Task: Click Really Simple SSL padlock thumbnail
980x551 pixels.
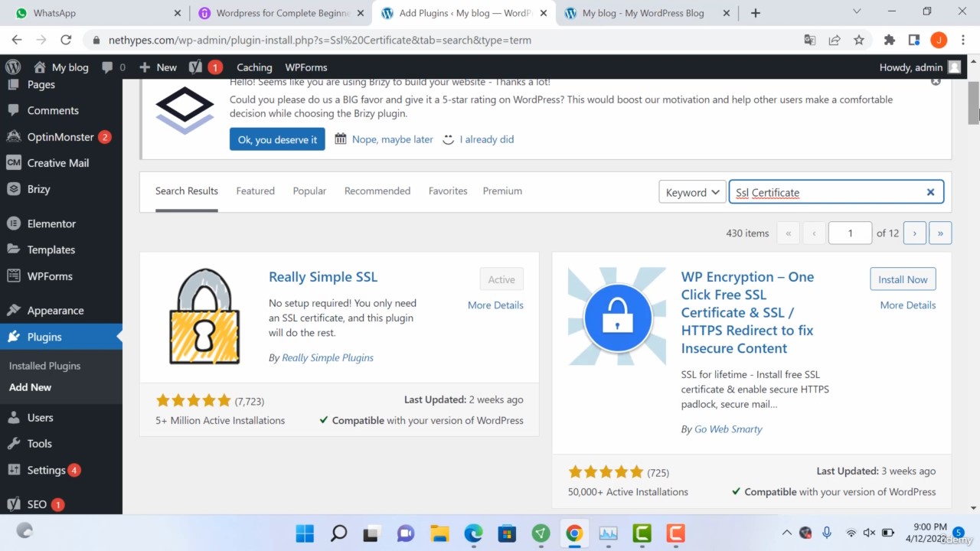Action: [x=204, y=316]
